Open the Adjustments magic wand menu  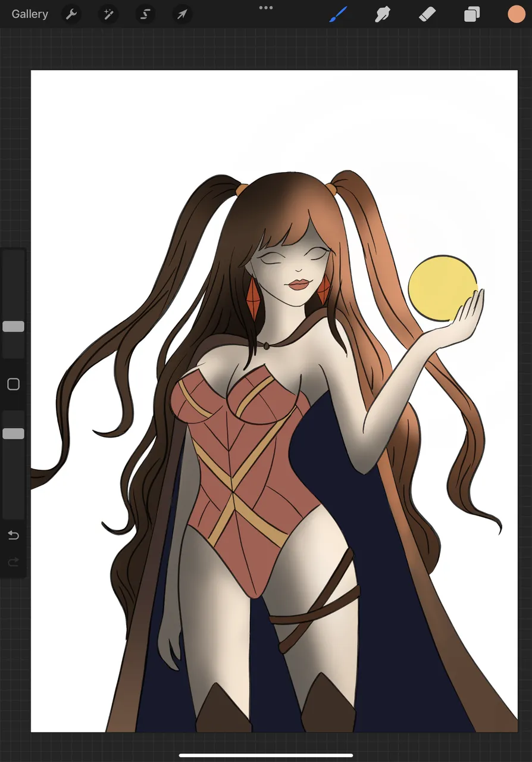click(x=109, y=14)
